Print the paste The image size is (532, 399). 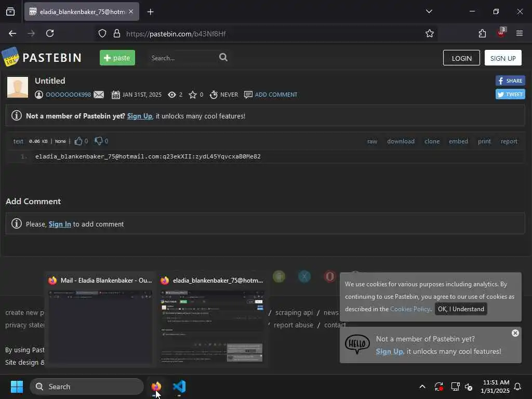[484, 141]
